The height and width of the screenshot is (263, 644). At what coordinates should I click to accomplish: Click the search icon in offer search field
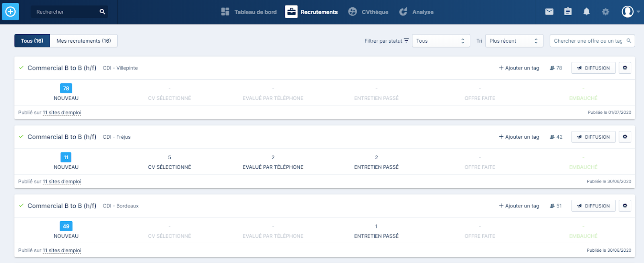point(629,41)
